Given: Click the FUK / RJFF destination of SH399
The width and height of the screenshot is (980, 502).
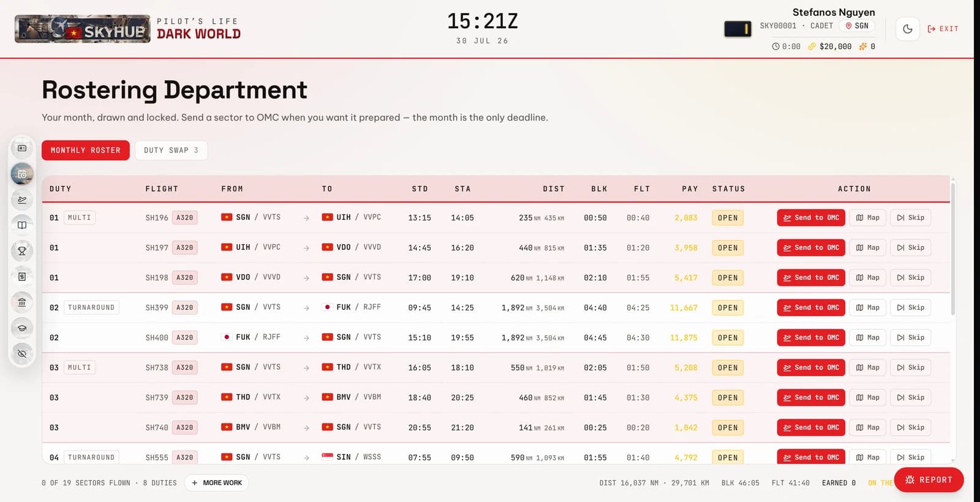Looking at the screenshot, I should coord(352,307).
